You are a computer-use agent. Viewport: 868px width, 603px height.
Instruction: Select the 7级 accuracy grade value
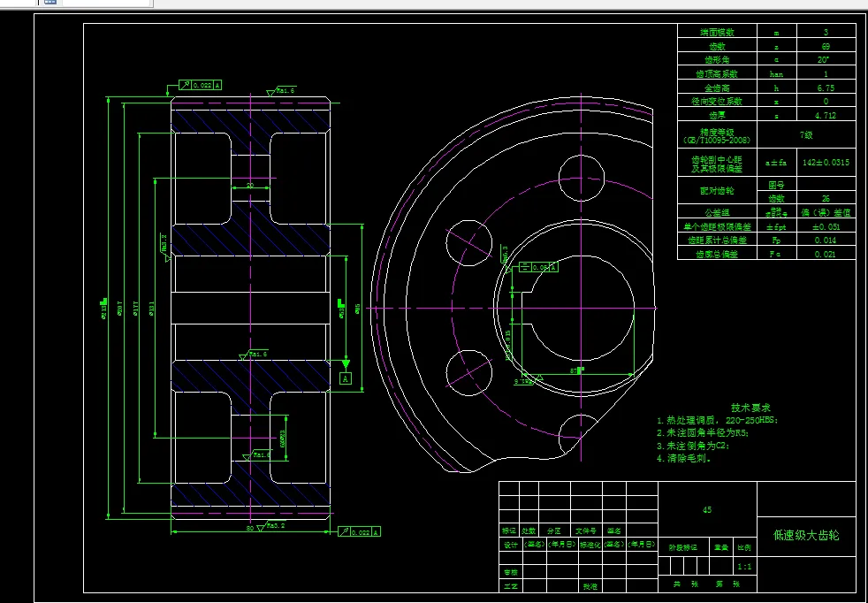[806, 134]
